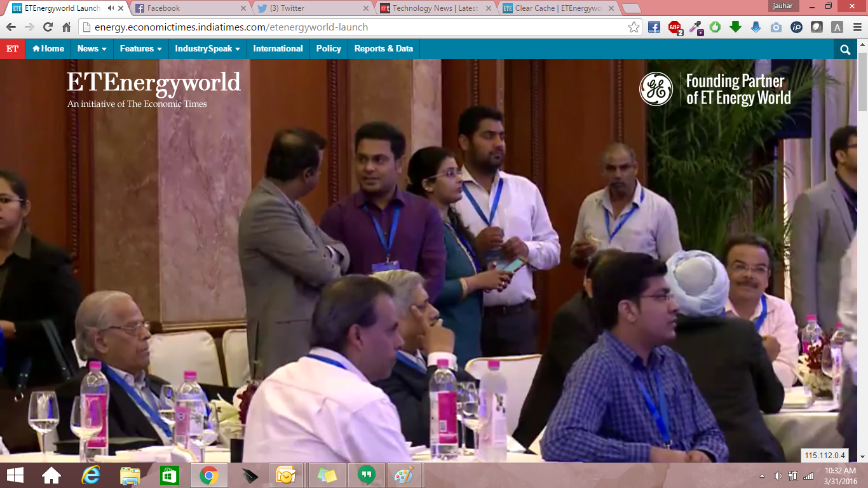
Task: Open the Reports & Data link
Action: point(383,49)
